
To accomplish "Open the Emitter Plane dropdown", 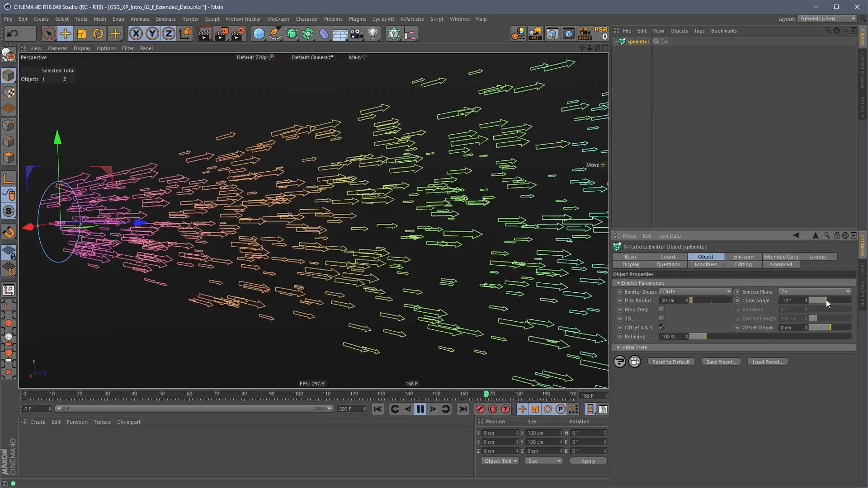I will tap(815, 291).
